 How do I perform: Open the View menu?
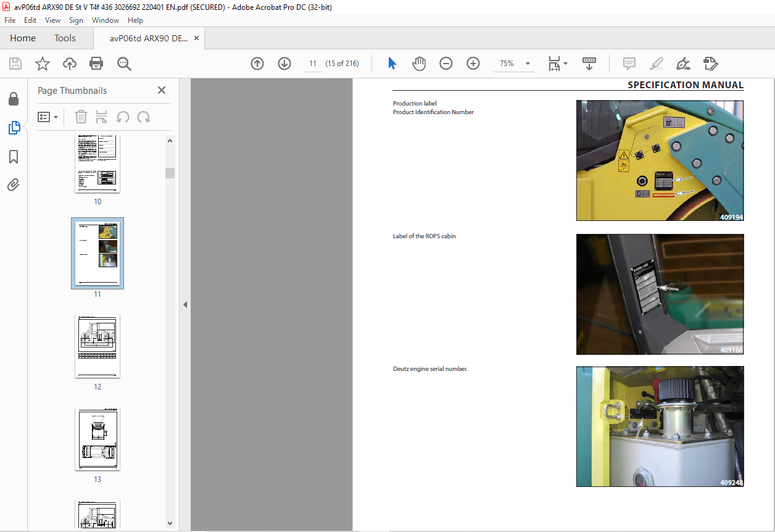click(52, 20)
